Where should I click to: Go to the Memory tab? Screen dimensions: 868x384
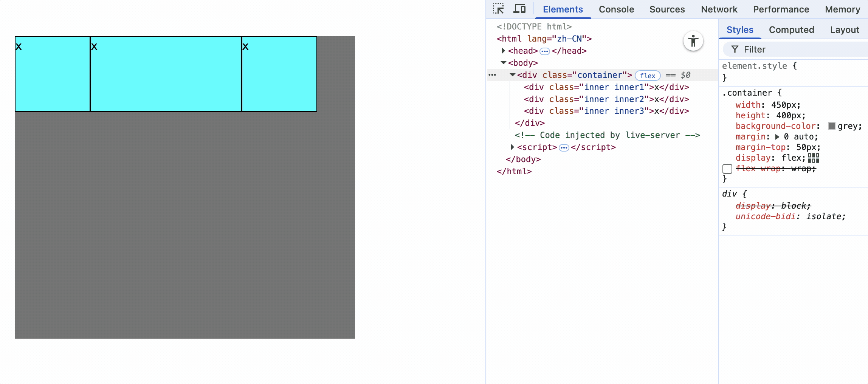click(842, 9)
